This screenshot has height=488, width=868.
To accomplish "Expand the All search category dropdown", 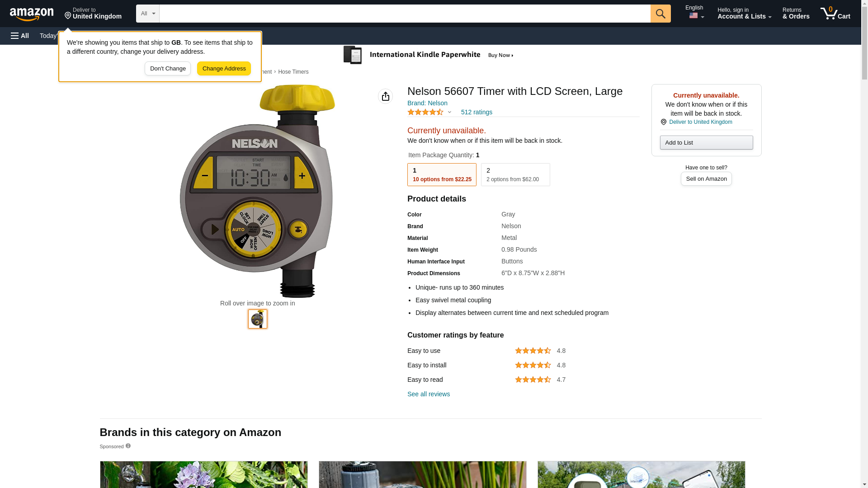I will click(x=148, y=14).
